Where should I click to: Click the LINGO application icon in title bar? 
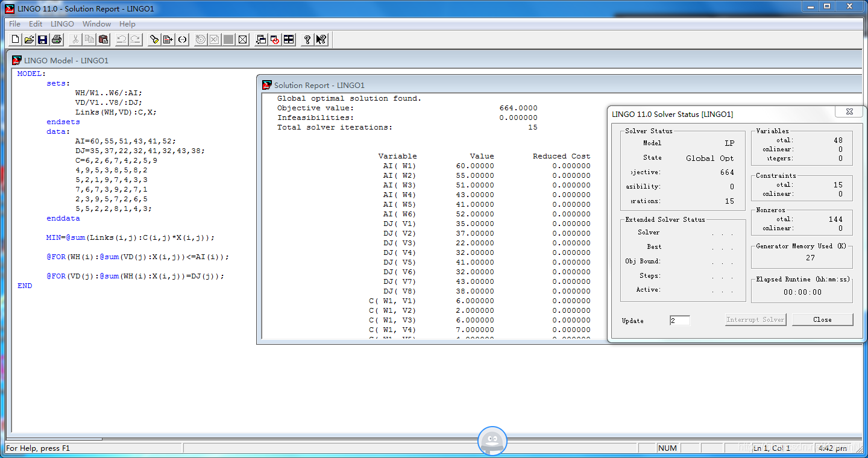9,8
